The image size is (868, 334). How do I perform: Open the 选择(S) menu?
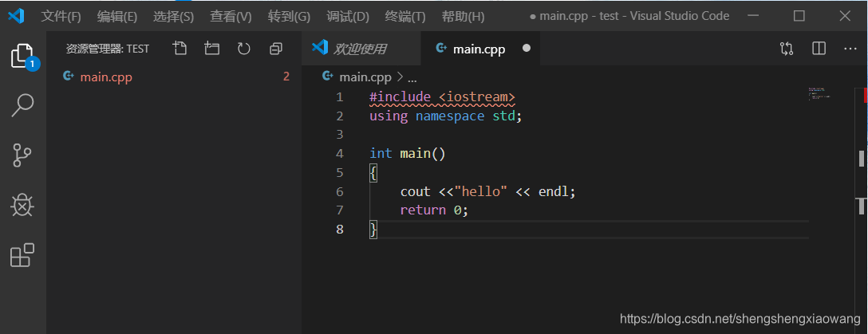tap(173, 17)
